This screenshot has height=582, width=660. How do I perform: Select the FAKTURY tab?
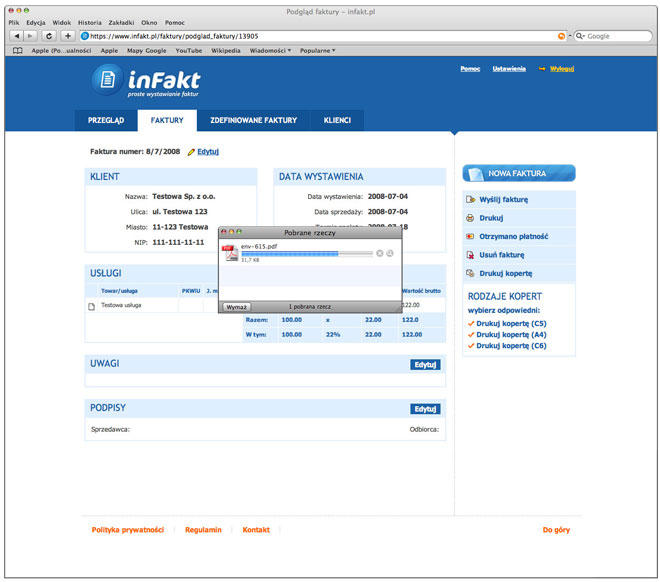click(x=167, y=120)
